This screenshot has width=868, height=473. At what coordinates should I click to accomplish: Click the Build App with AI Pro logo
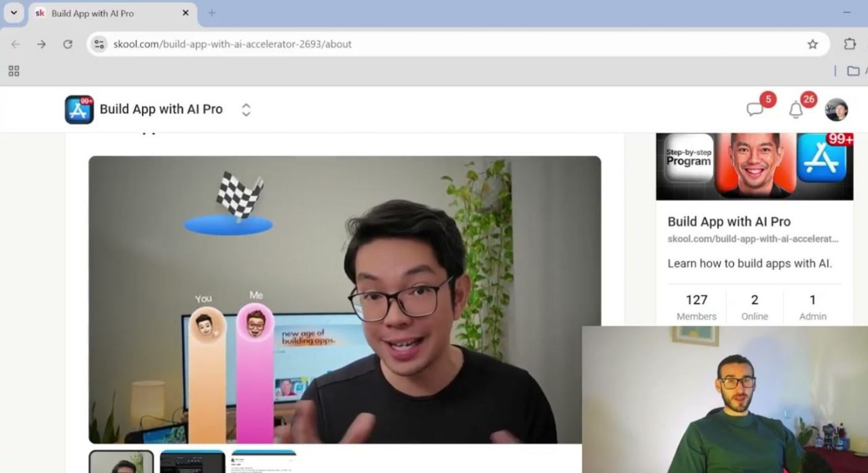click(79, 110)
